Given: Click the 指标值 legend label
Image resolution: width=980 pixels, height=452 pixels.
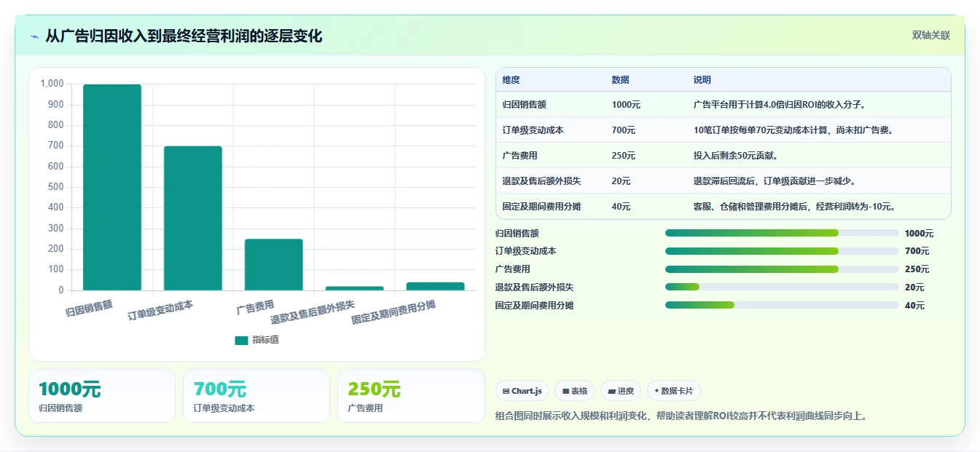Looking at the screenshot, I should tap(265, 340).
